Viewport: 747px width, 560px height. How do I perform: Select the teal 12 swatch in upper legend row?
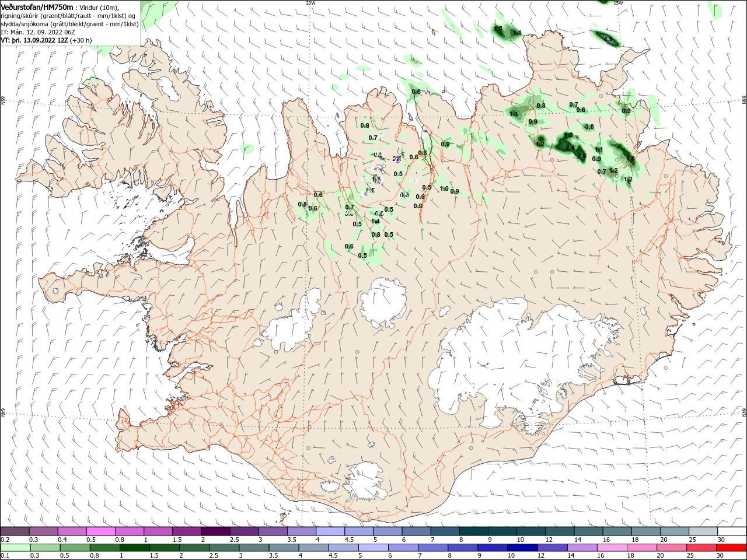[560, 531]
